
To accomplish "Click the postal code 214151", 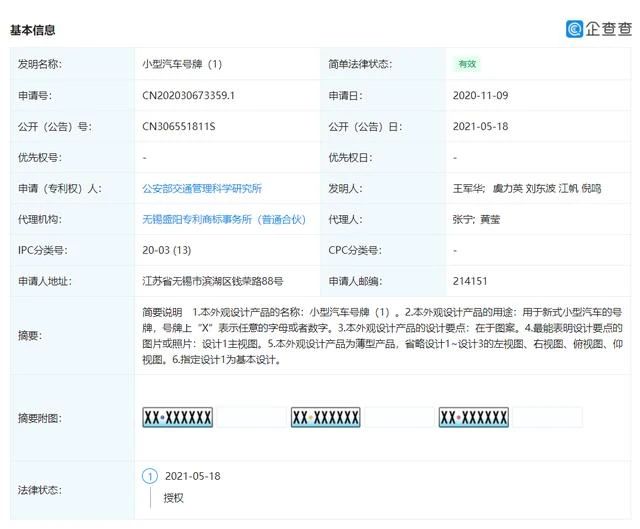I will 470,281.
